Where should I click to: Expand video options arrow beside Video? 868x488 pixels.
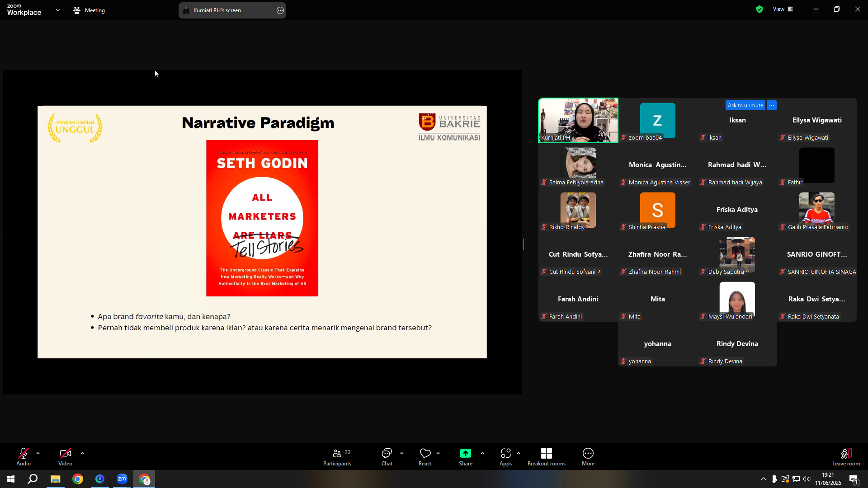(x=82, y=453)
